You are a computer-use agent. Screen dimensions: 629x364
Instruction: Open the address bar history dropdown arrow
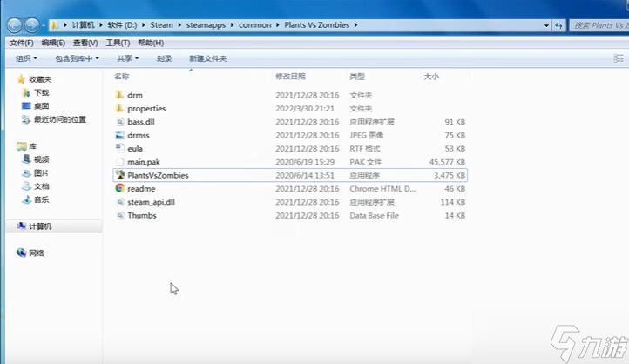click(546, 25)
